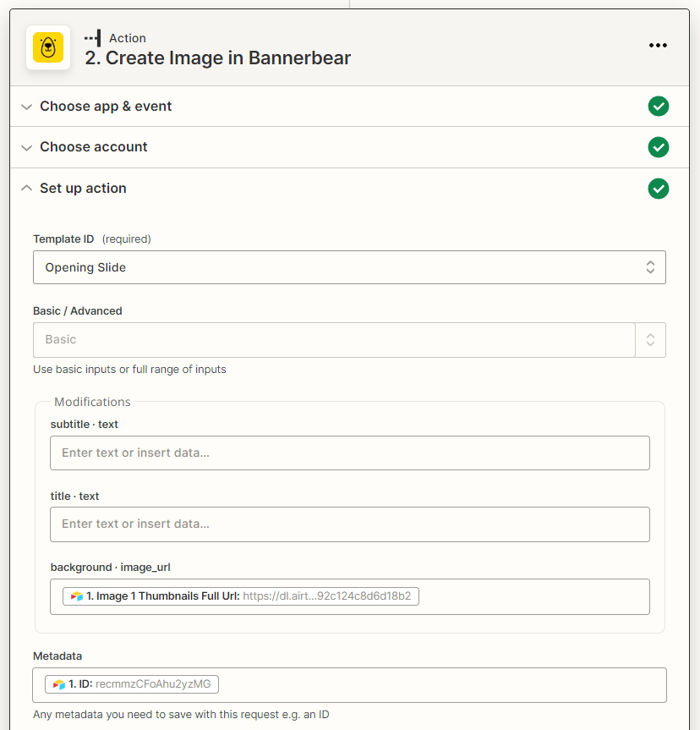Viewport: 700px width, 730px height.
Task: Click the Airtable icon in the background pill
Action: click(74, 596)
